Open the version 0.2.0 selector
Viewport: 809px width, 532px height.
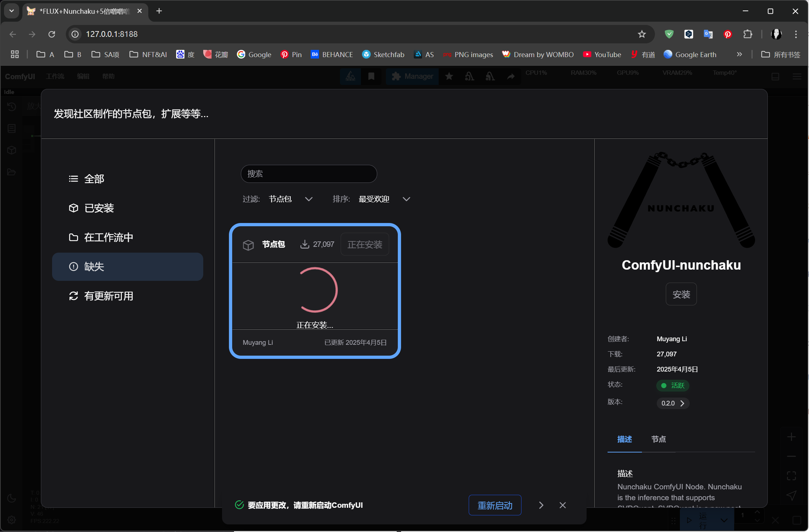[x=673, y=403]
